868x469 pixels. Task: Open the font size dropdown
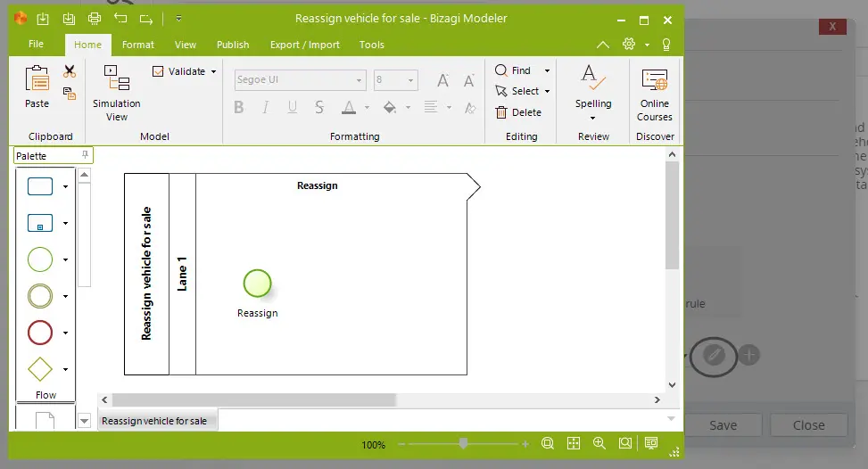tap(410, 80)
